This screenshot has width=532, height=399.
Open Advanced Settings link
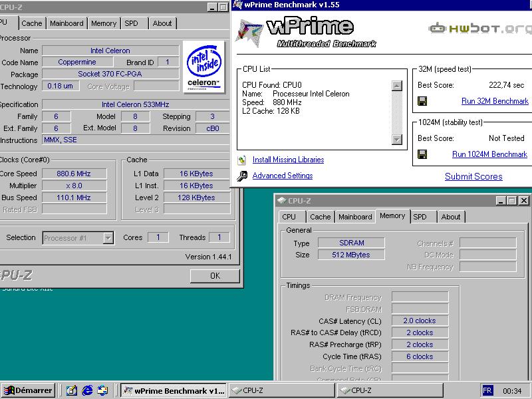tap(282, 176)
